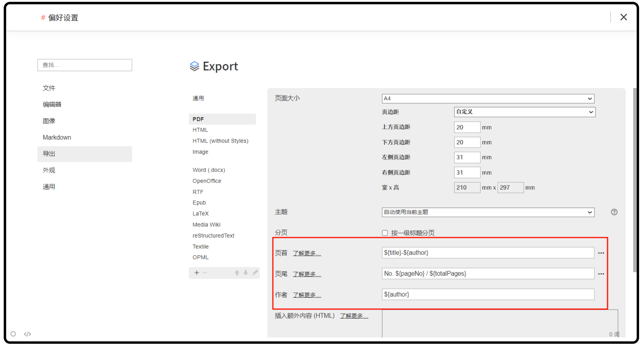Viewport: 644px width, 345px height.
Task: Click the move up arrow icon
Action: (x=237, y=273)
